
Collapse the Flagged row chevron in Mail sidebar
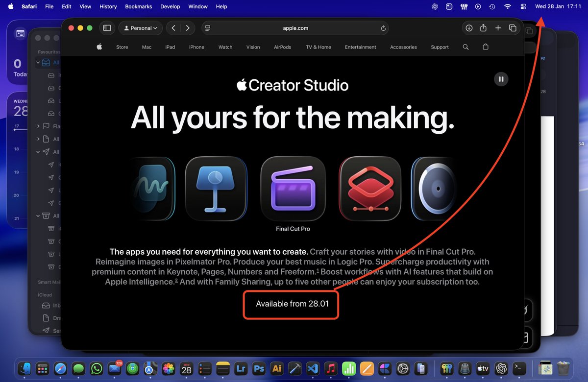pos(38,126)
